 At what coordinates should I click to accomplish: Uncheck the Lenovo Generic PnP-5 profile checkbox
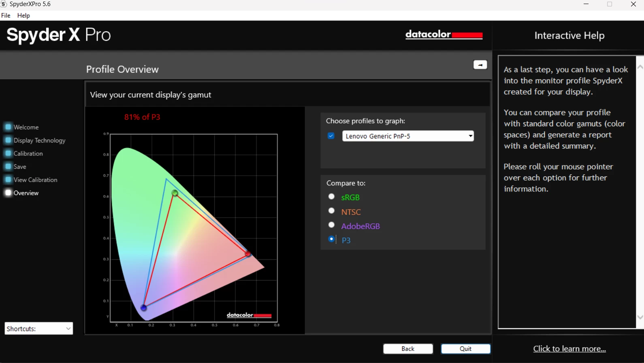point(331,136)
